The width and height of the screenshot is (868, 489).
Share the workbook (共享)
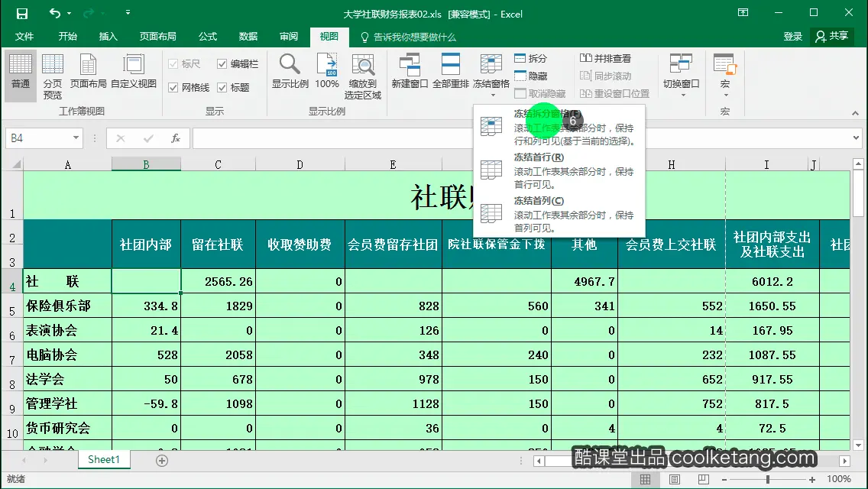(832, 37)
